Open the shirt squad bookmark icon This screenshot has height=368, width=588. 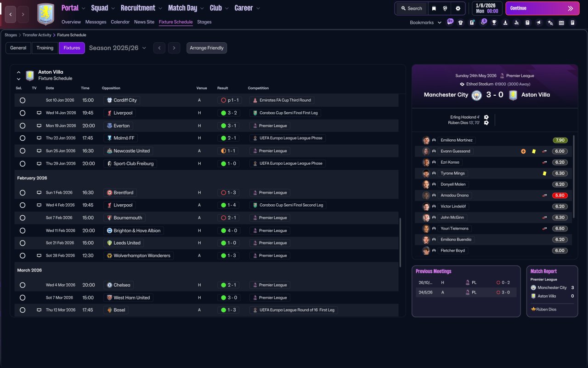(461, 23)
